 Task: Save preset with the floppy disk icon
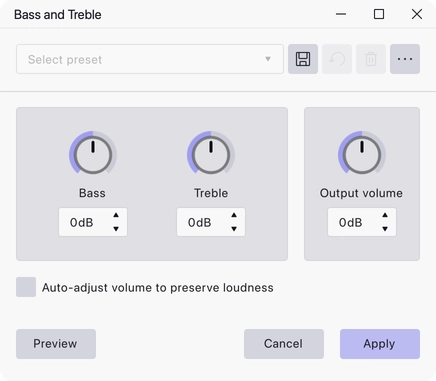[303, 59]
